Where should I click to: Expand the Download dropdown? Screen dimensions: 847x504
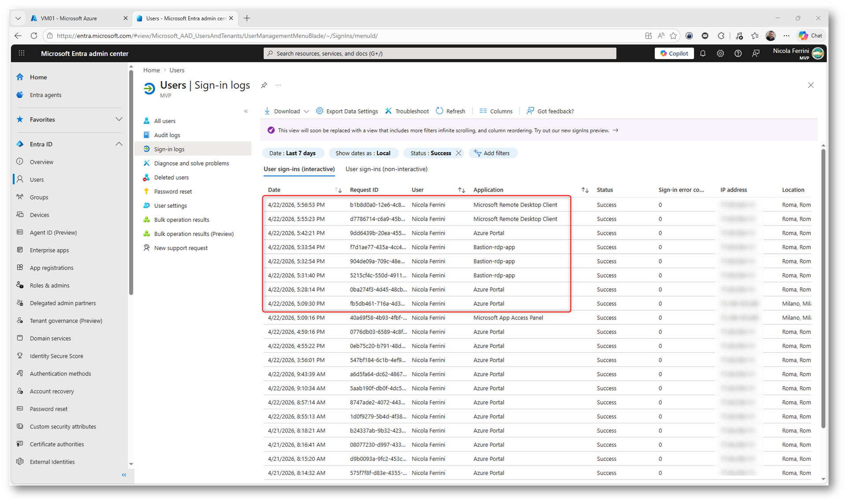(x=306, y=111)
